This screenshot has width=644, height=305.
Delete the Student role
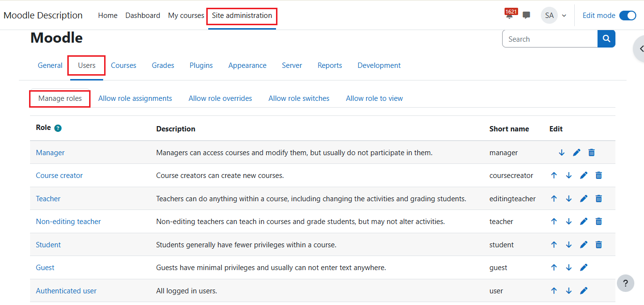[598, 245]
